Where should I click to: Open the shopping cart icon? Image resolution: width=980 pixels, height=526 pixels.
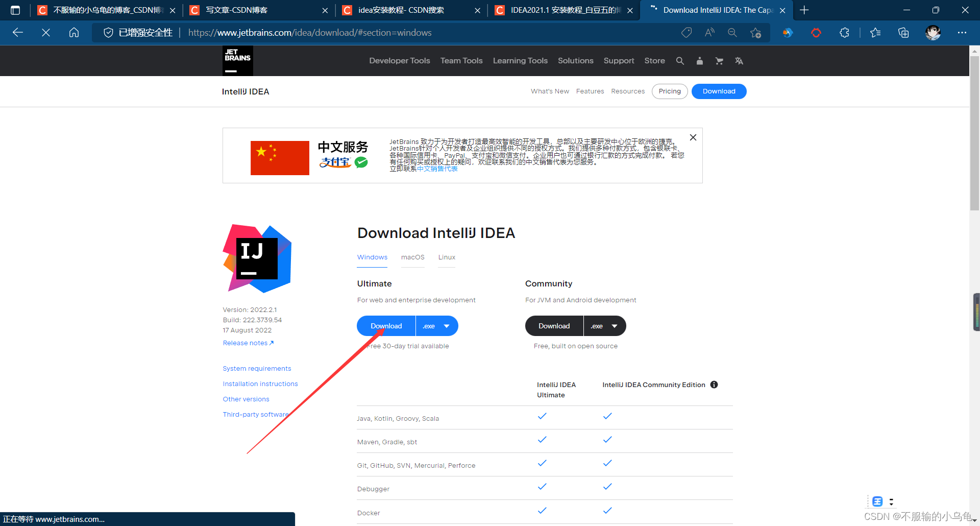click(719, 61)
